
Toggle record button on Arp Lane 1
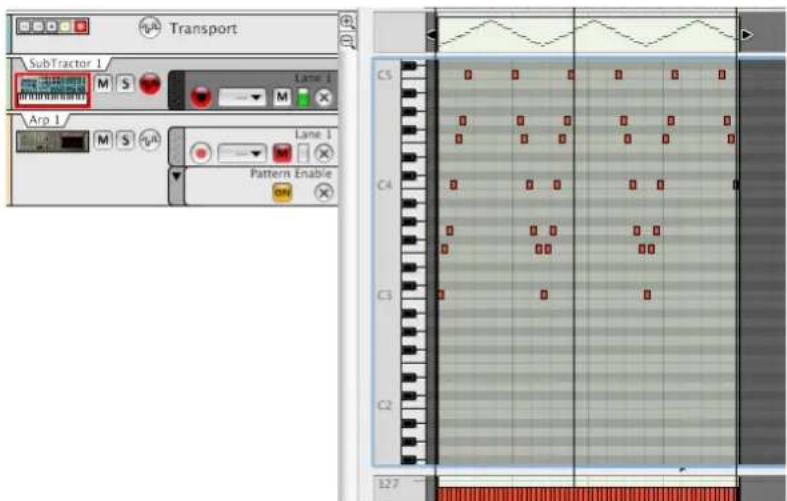coord(201,153)
